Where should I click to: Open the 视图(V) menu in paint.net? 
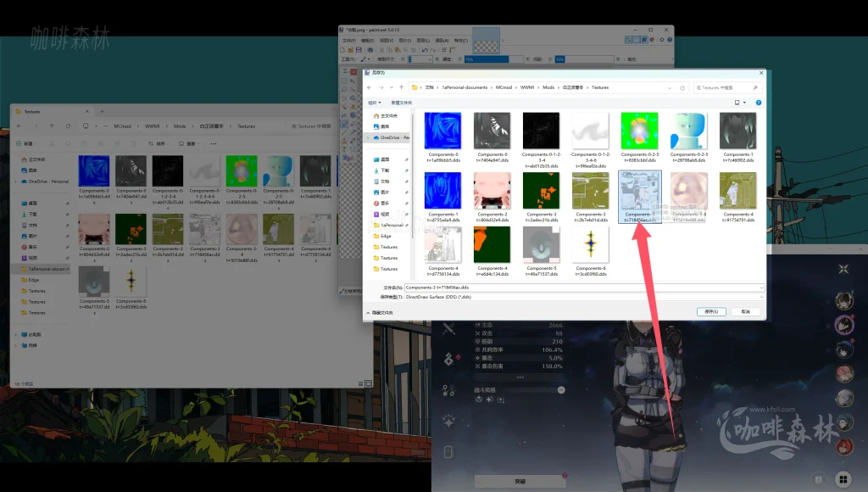point(387,41)
